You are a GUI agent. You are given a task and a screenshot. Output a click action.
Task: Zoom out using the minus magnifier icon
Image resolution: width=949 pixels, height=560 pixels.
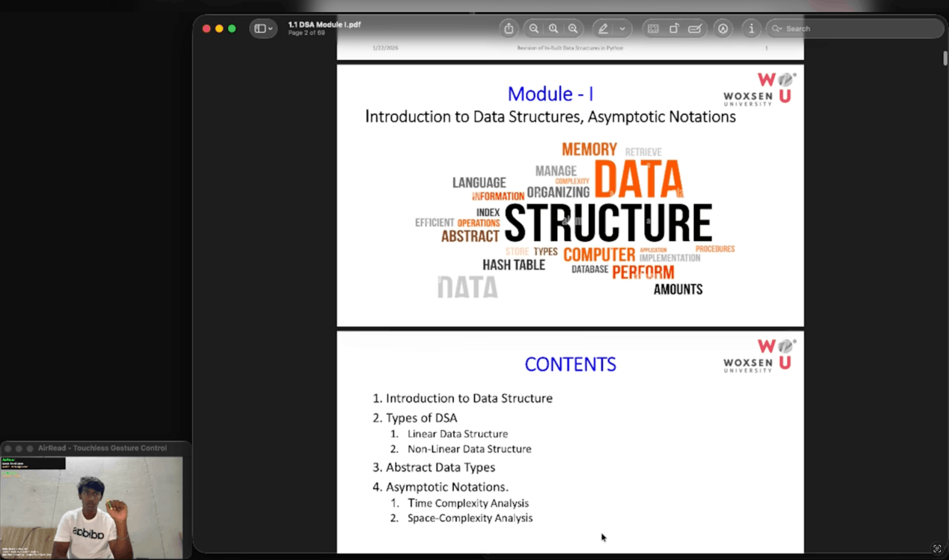tap(534, 29)
